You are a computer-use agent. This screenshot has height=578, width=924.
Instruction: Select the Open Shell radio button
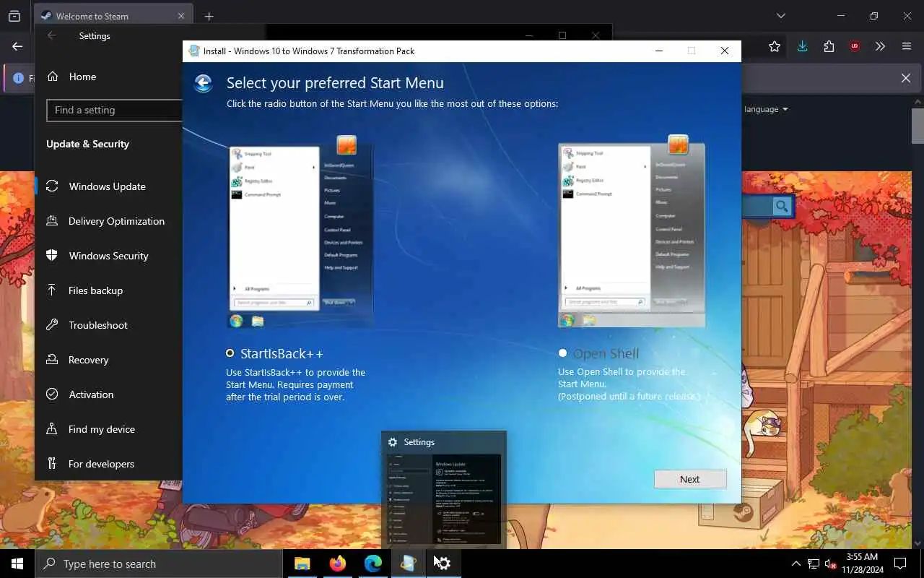point(562,353)
